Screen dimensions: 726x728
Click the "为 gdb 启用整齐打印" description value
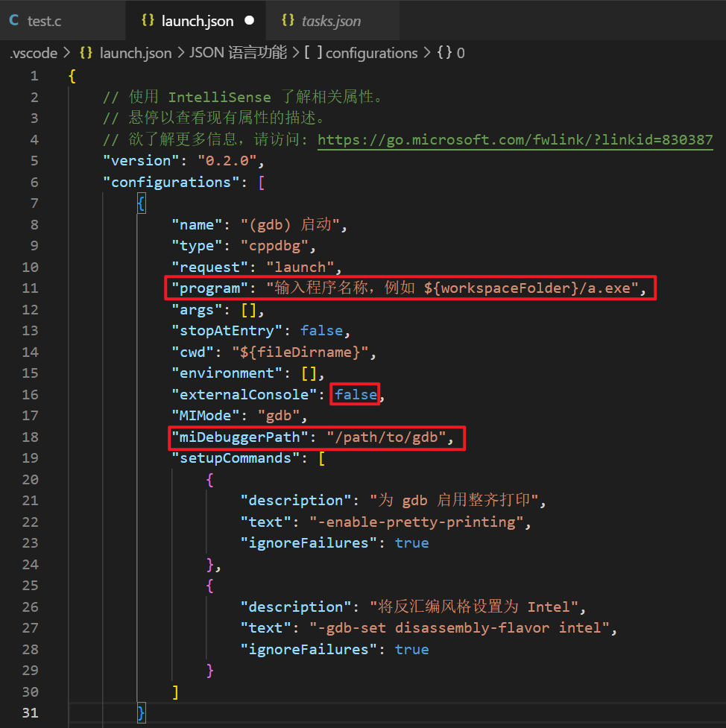coord(454,501)
